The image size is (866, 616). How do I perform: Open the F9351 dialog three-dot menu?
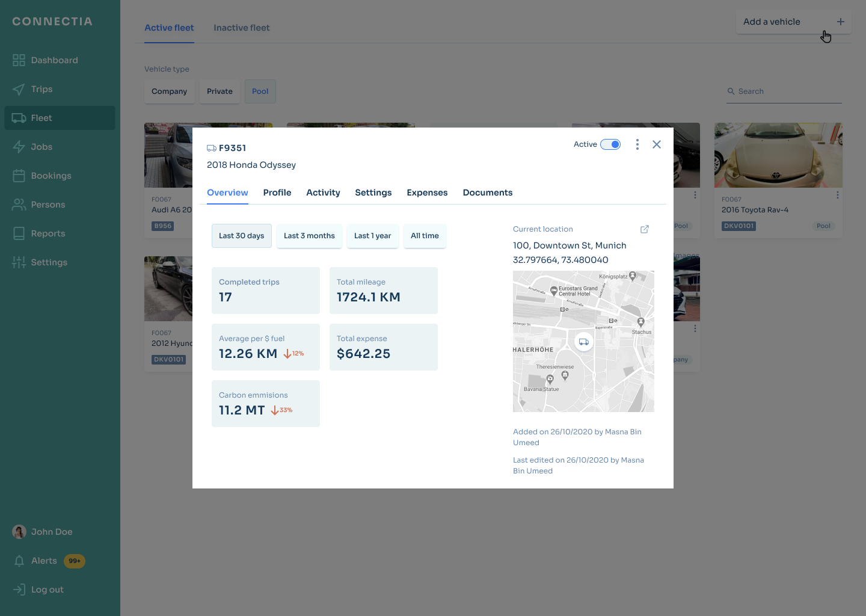(x=637, y=144)
